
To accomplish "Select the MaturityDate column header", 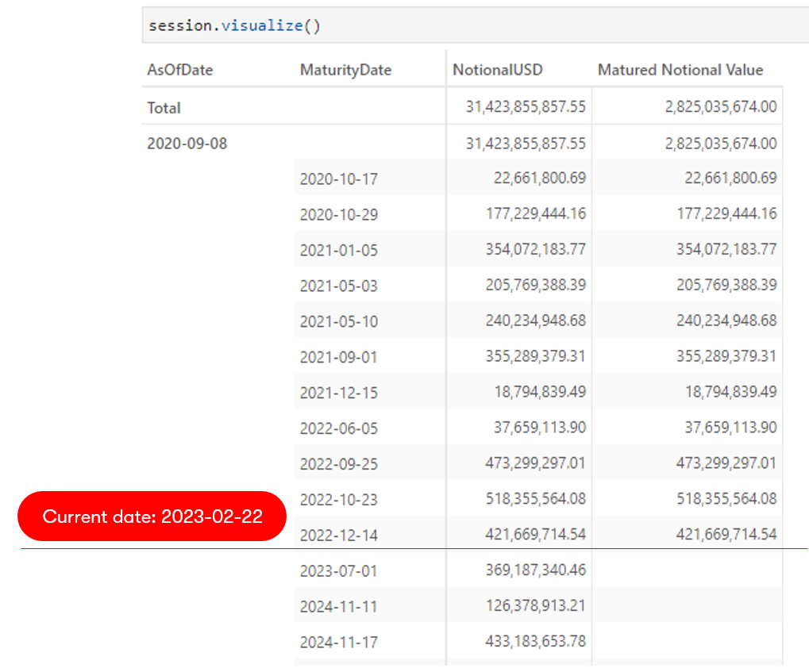I will 345,70.
